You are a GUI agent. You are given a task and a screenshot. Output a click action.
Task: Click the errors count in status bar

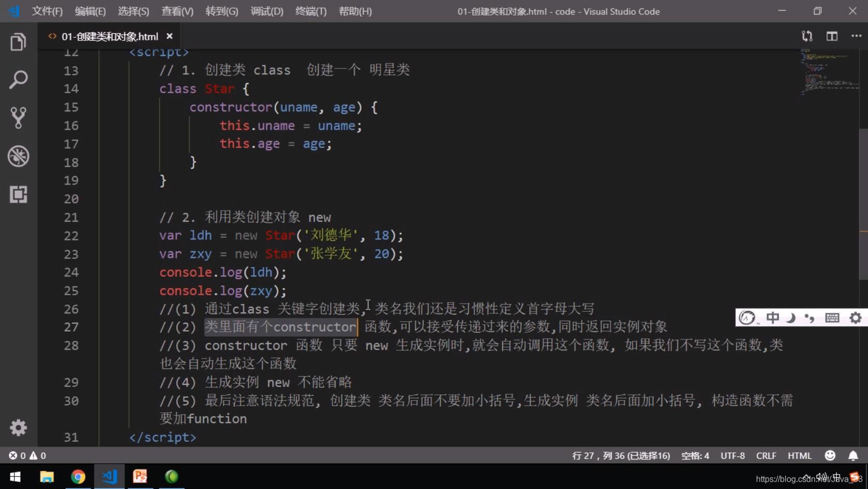coord(17,455)
